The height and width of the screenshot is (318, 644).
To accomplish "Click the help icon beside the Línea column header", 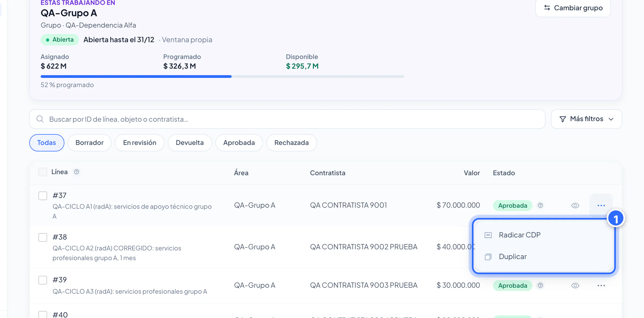I will 77,172.
